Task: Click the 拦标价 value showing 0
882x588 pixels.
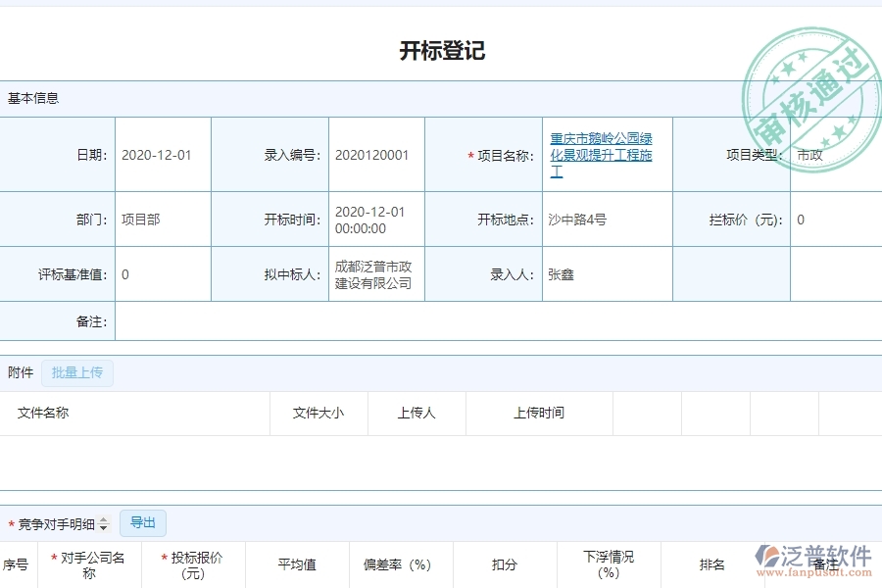Action: click(800, 220)
